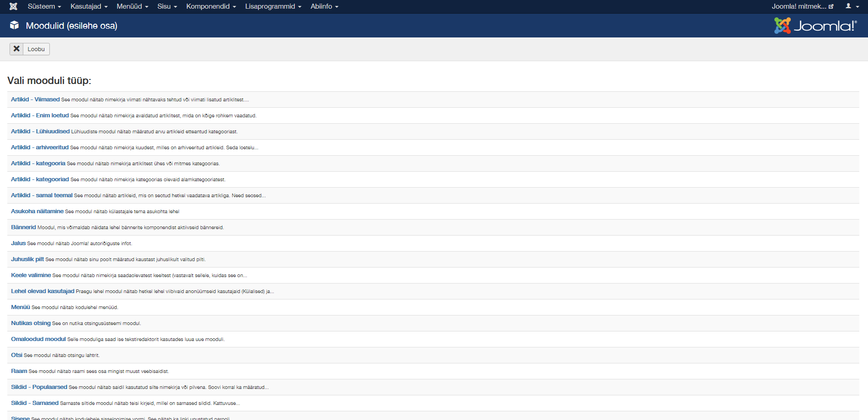
Task: Click description 'See moodul näitab Joomla! autoriõiguste infot.'
Action: (x=79, y=244)
